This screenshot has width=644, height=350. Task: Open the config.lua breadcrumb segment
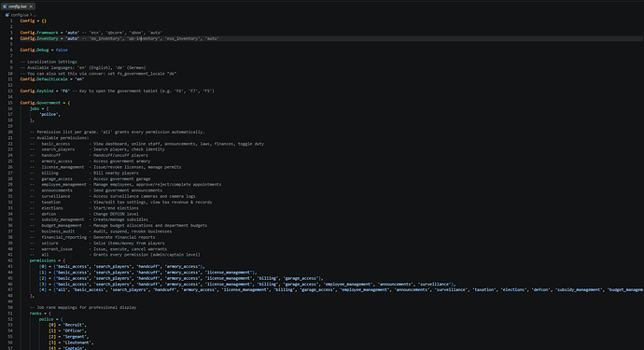(x=20, y=15)
